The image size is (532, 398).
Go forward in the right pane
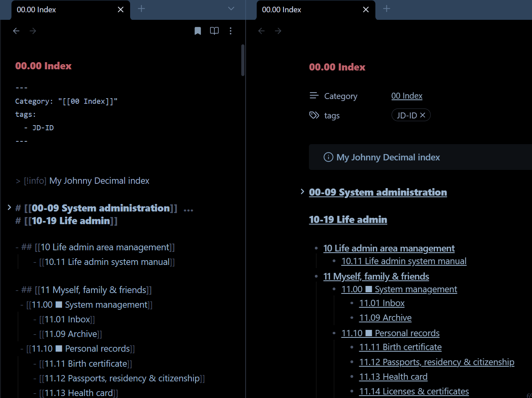point(278,31)
